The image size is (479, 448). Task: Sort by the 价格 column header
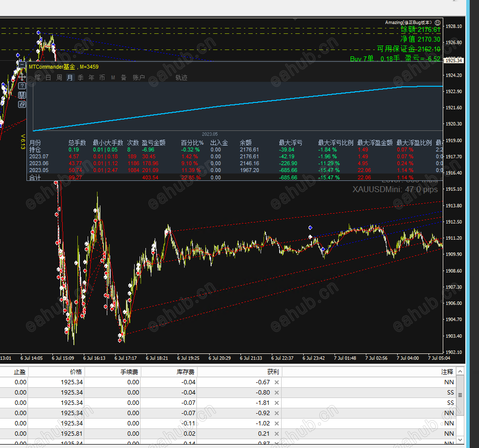coord(56,372)
